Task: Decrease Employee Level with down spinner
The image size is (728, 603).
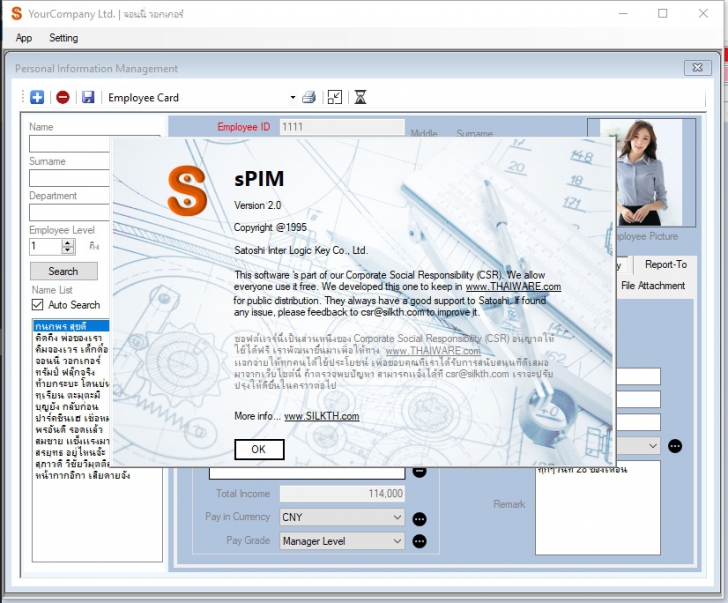Action: (68, 250)
